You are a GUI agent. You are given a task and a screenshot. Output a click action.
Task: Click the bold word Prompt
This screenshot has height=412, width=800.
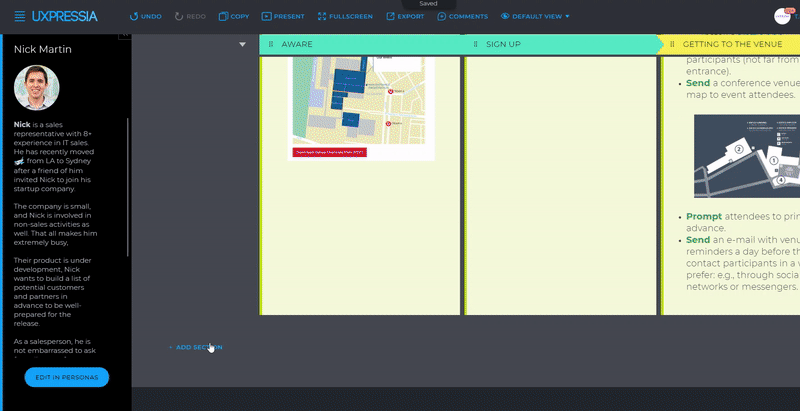[x=704, y=216]
